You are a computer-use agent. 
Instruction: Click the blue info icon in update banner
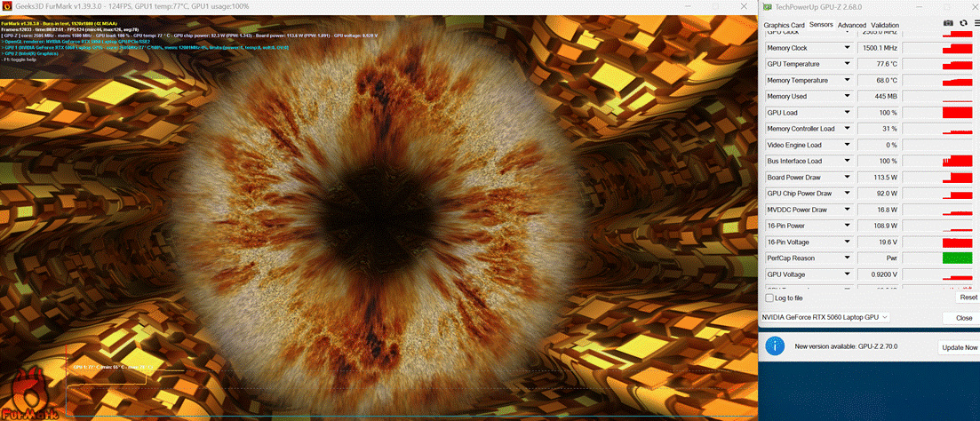pyautogui.click(x=775, y=345)
